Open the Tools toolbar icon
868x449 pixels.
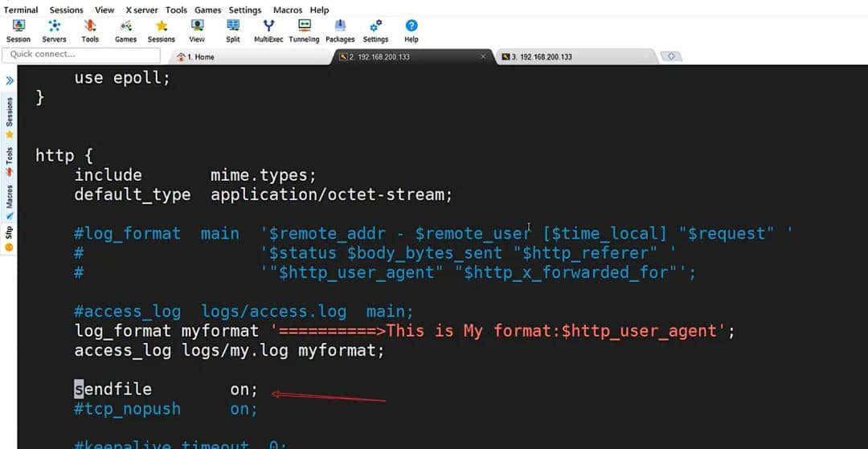90,31
